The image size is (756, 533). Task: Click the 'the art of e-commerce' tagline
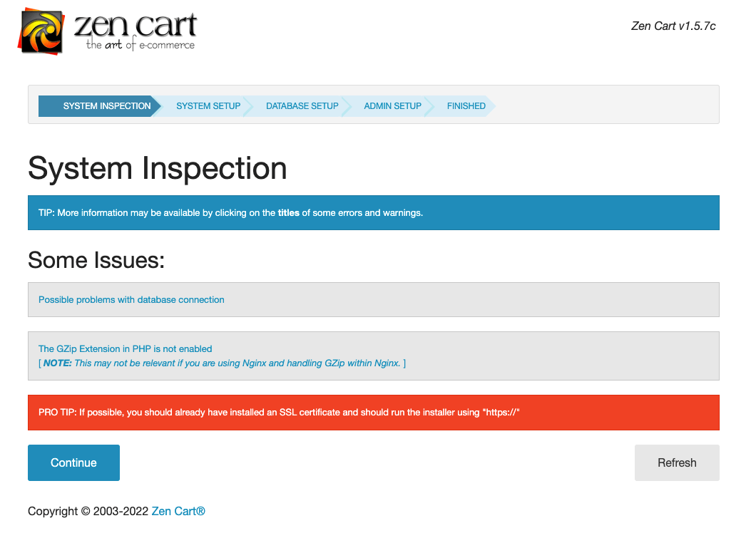pyautogui.click(x=141, y=45)
